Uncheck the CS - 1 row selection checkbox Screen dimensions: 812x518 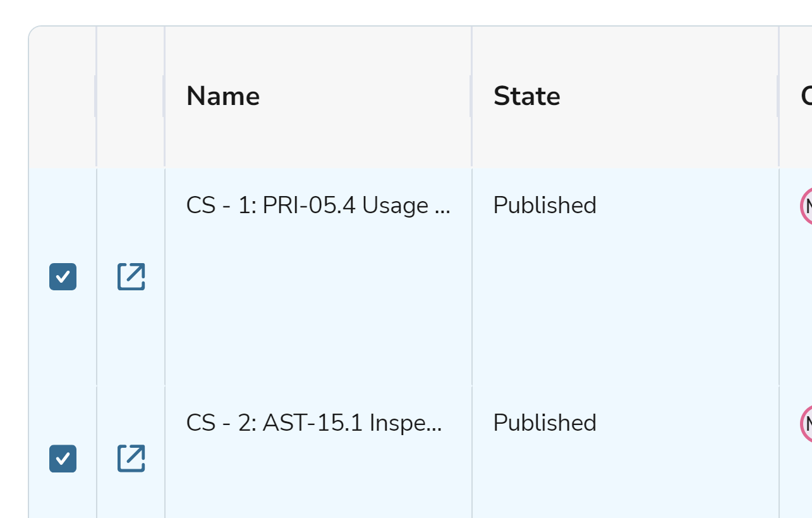(63, 276)
